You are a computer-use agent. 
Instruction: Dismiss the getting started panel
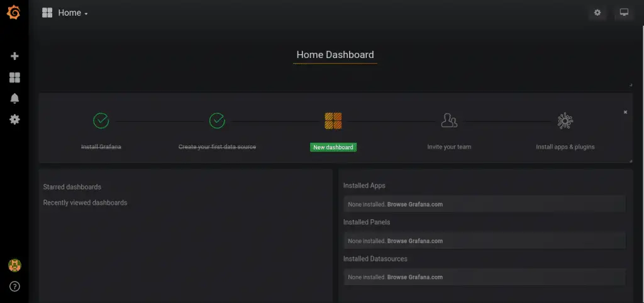pos(626,112)
